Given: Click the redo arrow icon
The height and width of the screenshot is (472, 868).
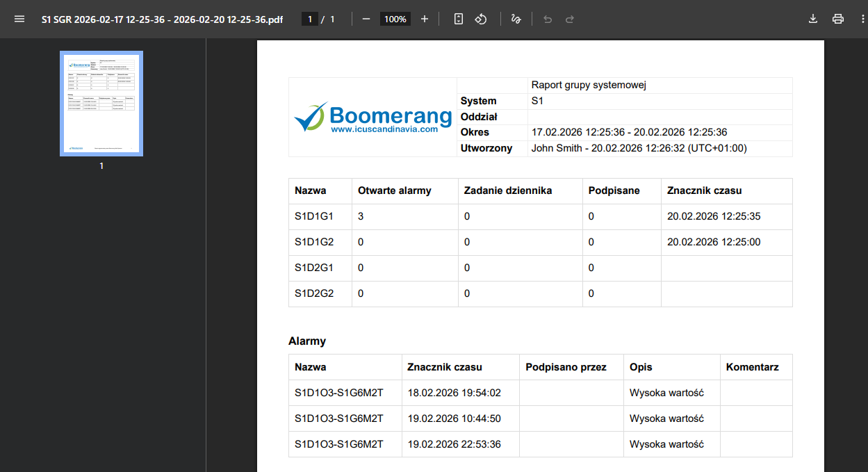Looking at the screenshot, I should pyautogui.click(x=570, y=19).
